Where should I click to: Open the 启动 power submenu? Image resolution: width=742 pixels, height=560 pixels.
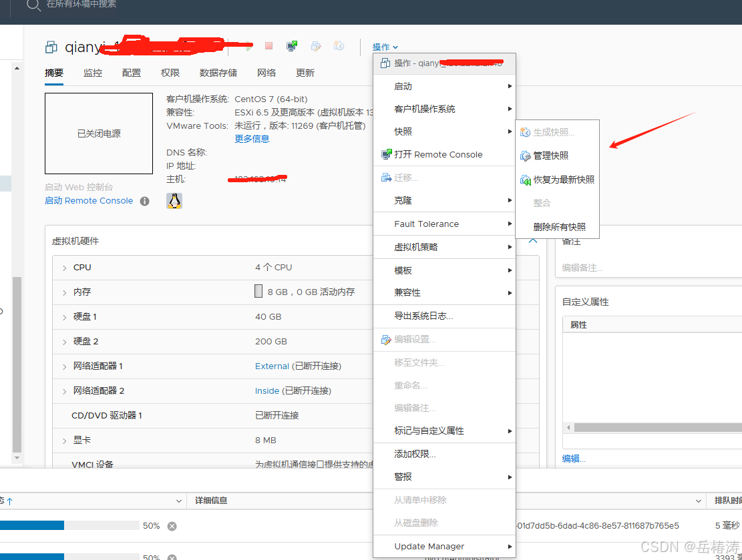coord(444,86)
